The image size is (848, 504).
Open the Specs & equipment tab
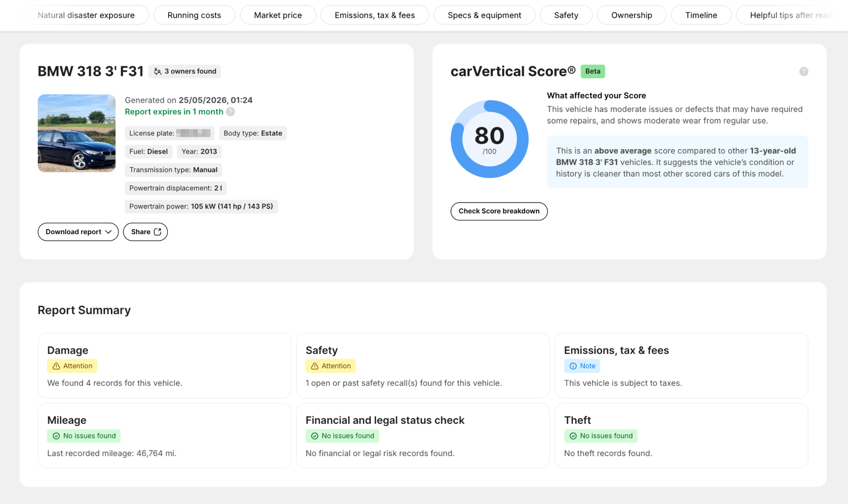[x=485, y=15]
